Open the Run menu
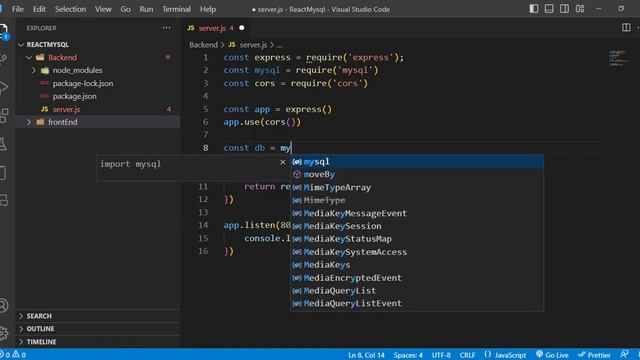640x360 pixels. (146, 9)
